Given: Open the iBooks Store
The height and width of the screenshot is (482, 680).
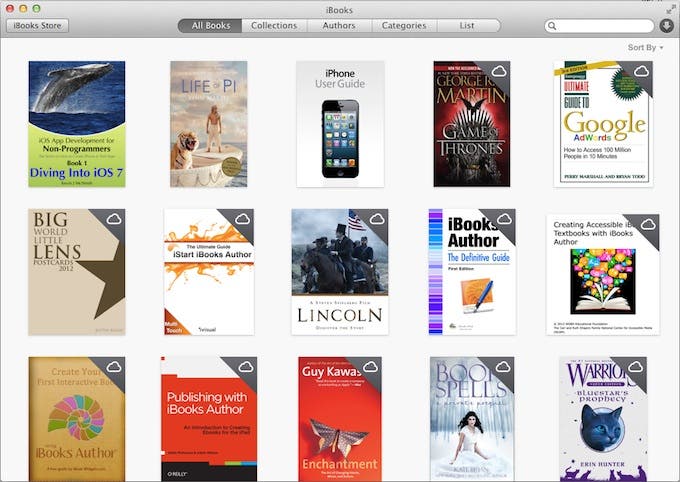Looking at the screenshot, I should click(x=37, y=26).
